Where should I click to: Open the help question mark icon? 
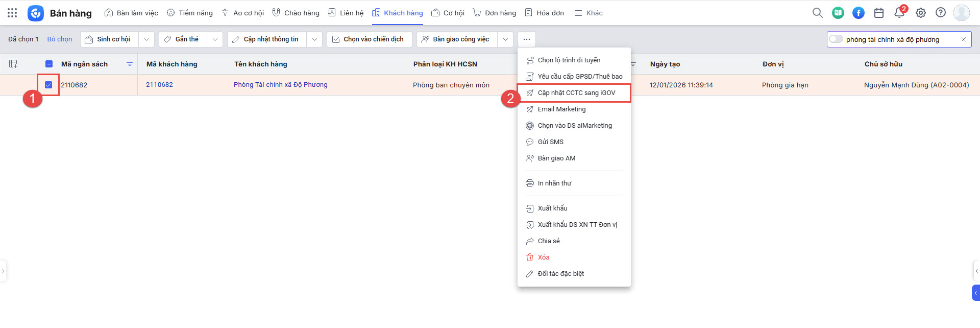[x=941, y=13]
